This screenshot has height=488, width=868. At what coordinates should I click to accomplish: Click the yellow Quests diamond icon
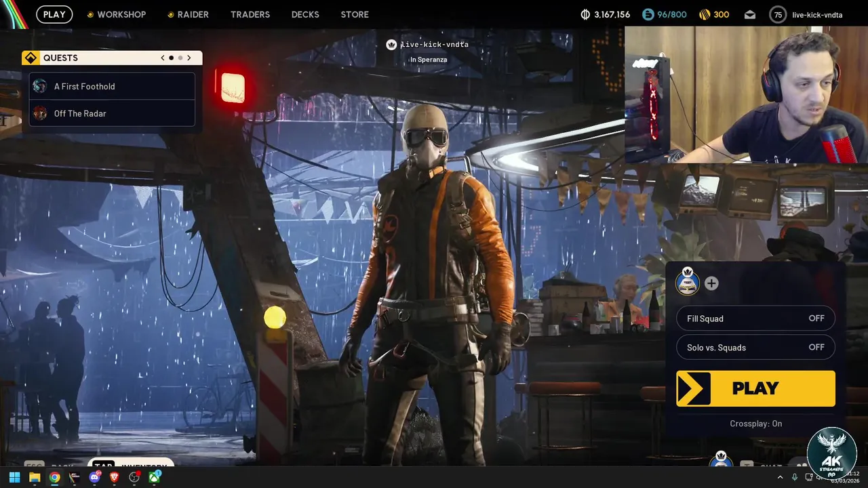coord(30,58)
